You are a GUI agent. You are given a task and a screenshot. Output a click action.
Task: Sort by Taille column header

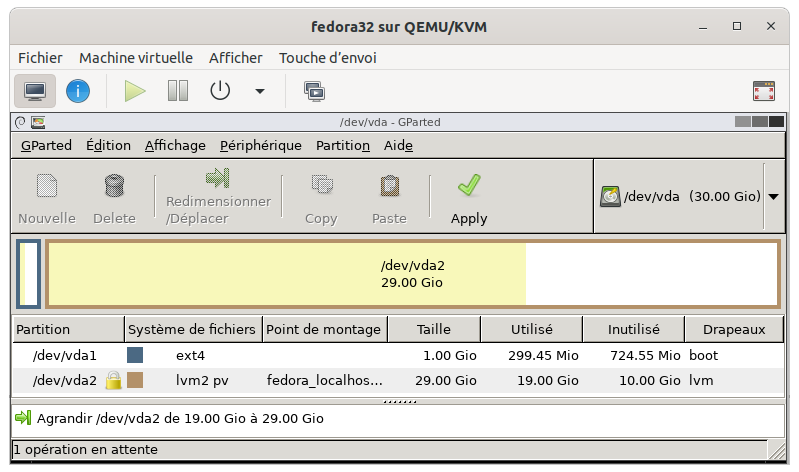434,329
